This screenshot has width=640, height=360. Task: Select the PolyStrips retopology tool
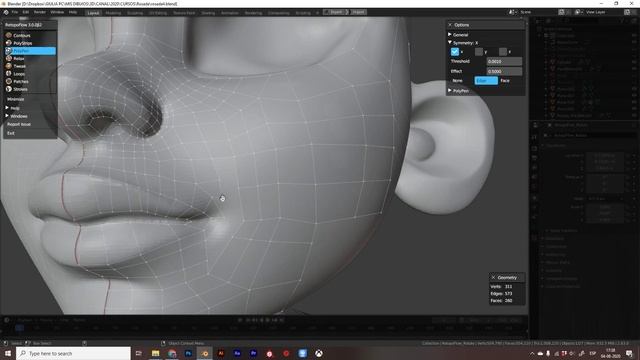[x=30, y=43]
